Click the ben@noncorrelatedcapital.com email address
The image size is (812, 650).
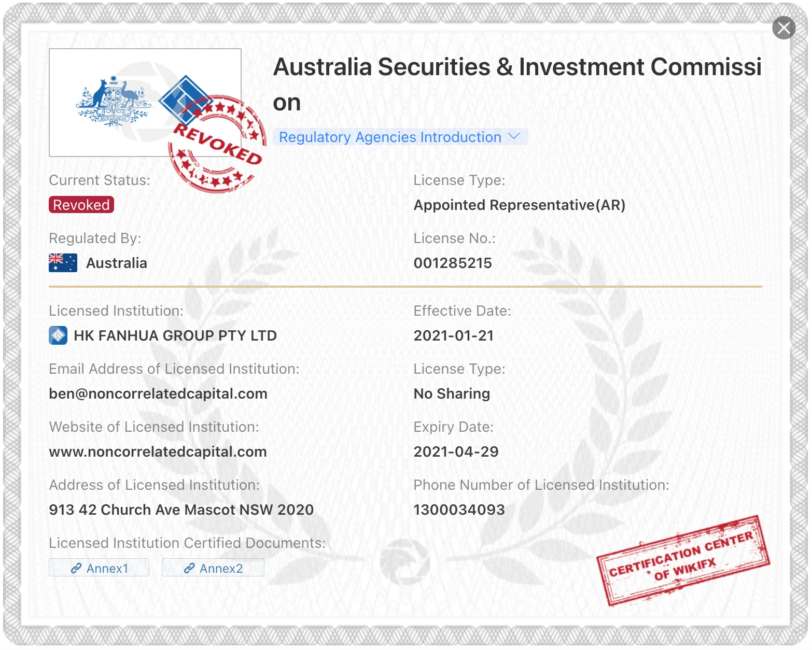coord(158,393)
